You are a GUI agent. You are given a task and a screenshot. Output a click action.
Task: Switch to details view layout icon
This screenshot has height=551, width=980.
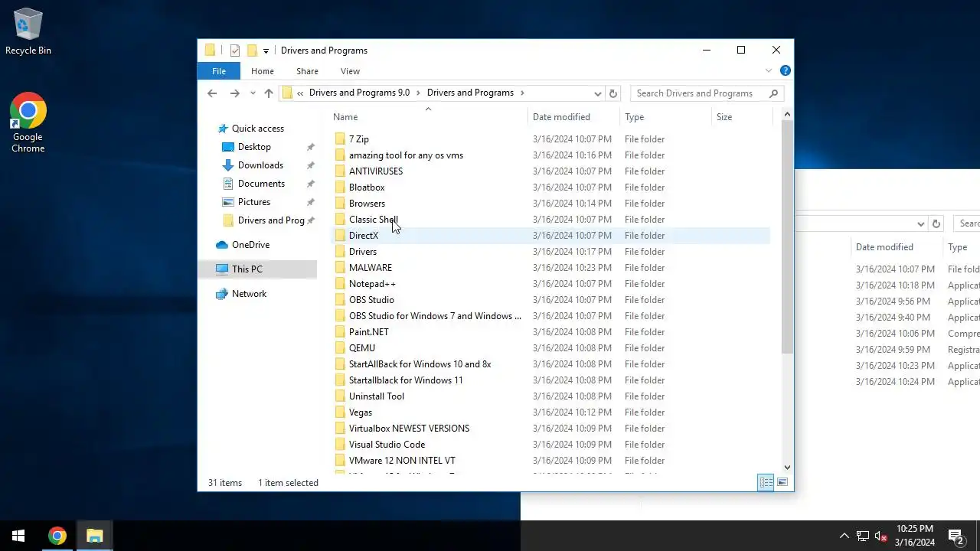click(766, 482)
